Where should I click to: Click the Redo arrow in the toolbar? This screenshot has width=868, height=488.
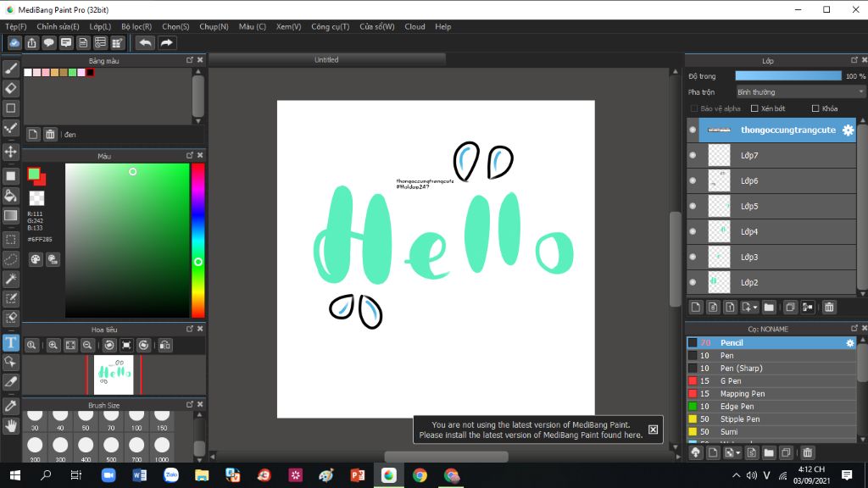pyautogui.click(x=166, y=42)
